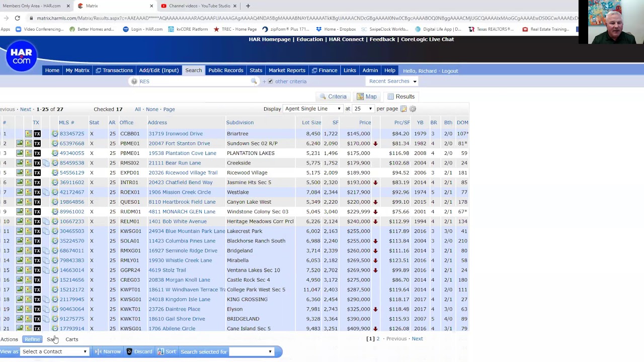Viewport: 644px width, 362px height.
Task: Sort by the Price column header
Action: coord(365,123)
